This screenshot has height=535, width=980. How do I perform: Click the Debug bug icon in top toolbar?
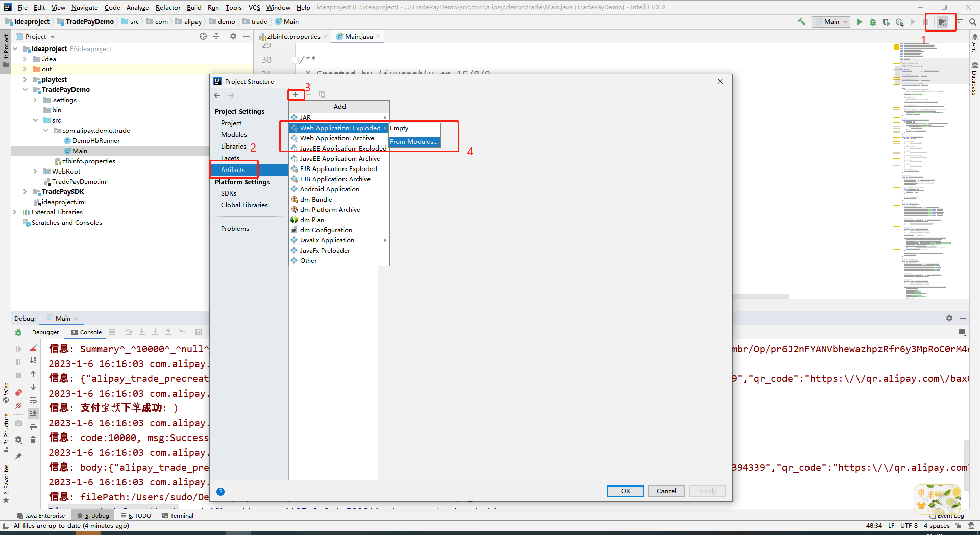[x=873, y=22]
